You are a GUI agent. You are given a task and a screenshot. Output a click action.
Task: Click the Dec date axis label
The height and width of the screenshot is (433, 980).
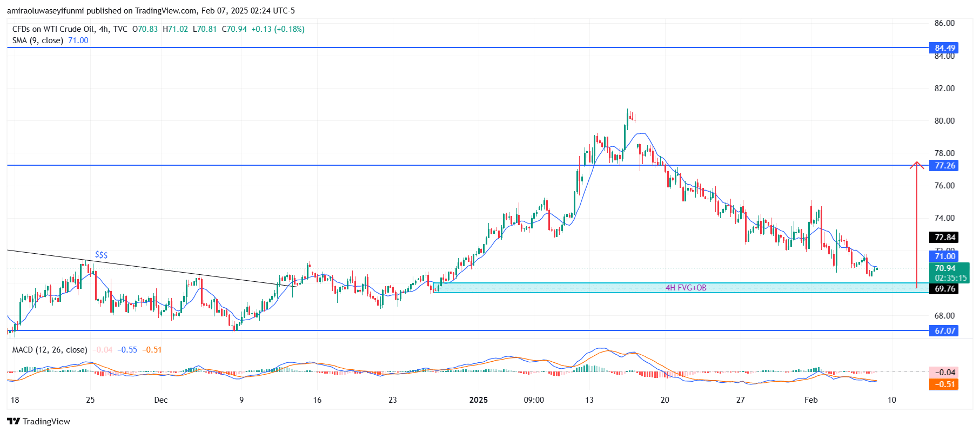(160, 400)
